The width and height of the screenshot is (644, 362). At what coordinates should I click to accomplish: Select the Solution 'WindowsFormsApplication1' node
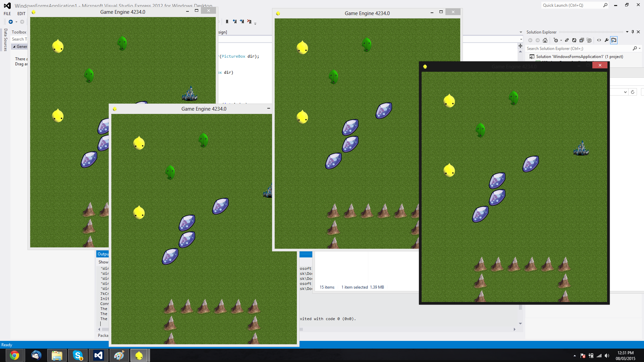(x=579, y=57)
